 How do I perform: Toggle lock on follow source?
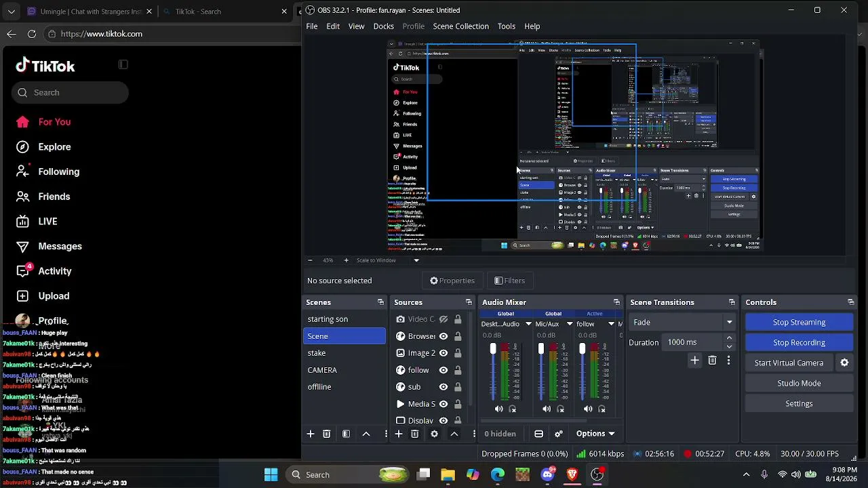[x=458, y=370]
